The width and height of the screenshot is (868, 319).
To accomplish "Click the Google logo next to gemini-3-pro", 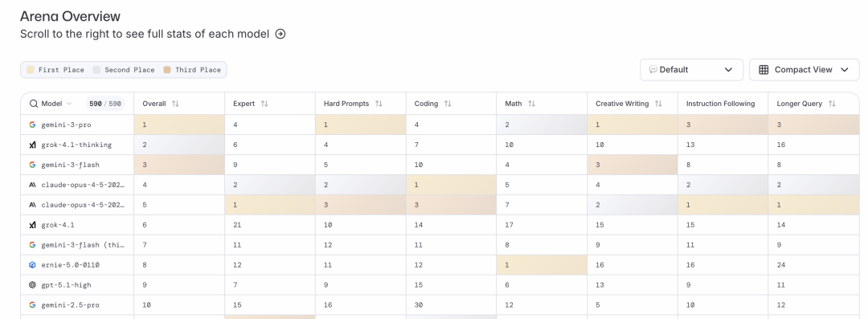I will [x=33, y=125].
